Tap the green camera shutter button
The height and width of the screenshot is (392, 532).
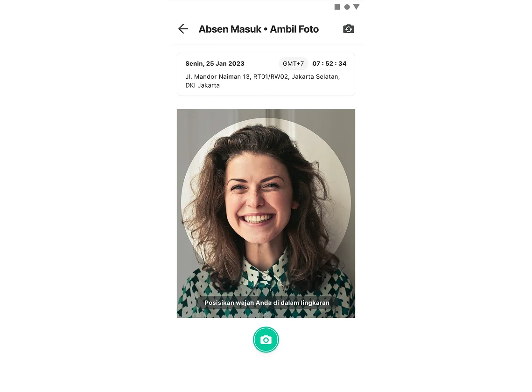(x=266, y=339)
